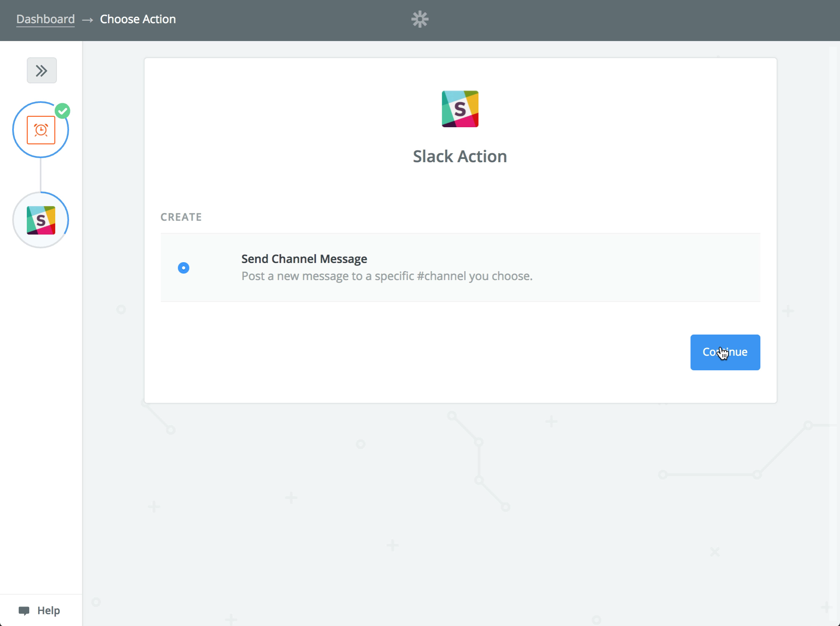Image resolution: width=840 pixels, height=626 pixels.
Task: Click the large Slack logo above title
Action: tap(460, 109)
